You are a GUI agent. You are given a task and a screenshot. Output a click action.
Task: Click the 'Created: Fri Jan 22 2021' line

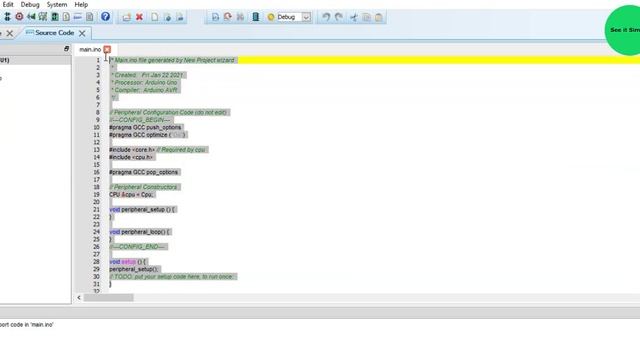149,75
